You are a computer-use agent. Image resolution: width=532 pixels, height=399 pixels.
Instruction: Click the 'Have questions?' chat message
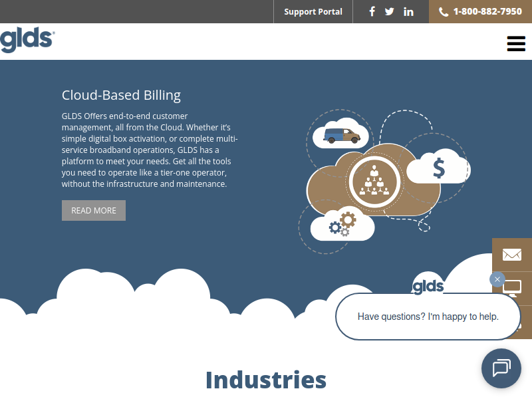[428, 317]
